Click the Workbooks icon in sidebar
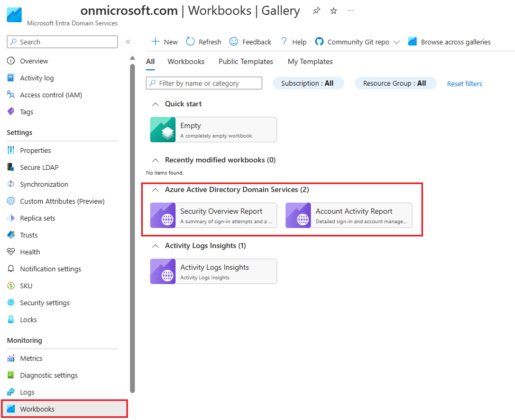Image resolution: width=515 pixels, height=420 pixels. click(11, 409)
